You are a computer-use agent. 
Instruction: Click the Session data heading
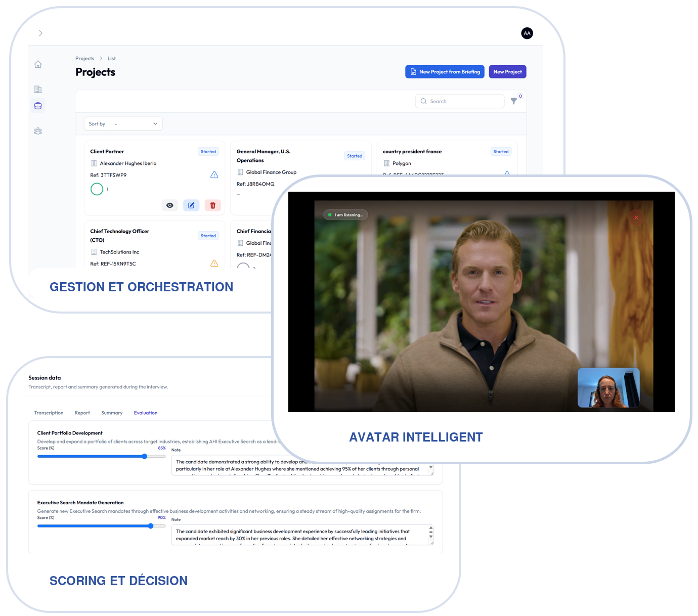[x=45, y=378]
